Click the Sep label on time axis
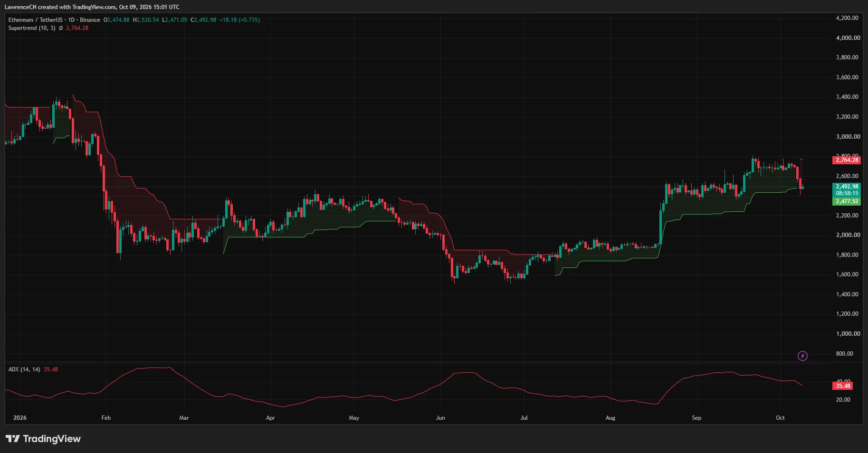The image size is (868, 453). [x=696, y=418]
